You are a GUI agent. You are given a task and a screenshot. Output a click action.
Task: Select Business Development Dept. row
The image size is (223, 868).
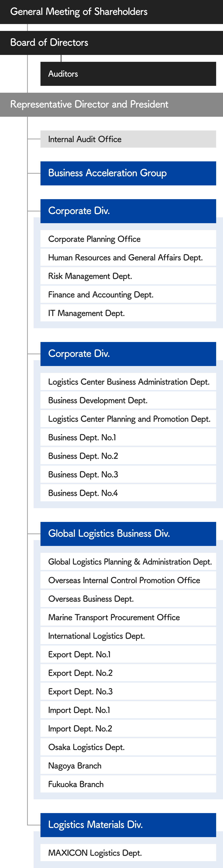128,400
